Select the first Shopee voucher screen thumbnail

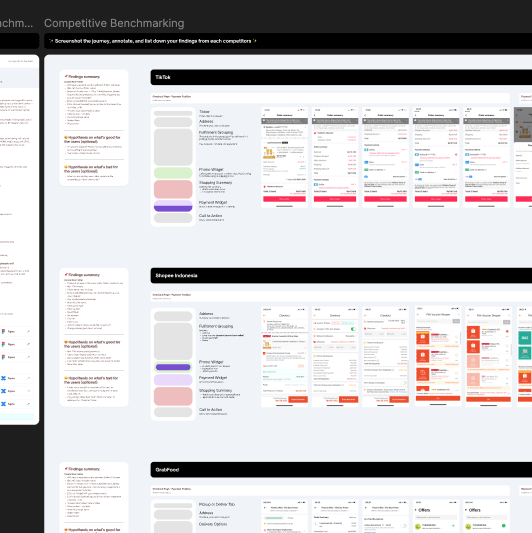438,356
